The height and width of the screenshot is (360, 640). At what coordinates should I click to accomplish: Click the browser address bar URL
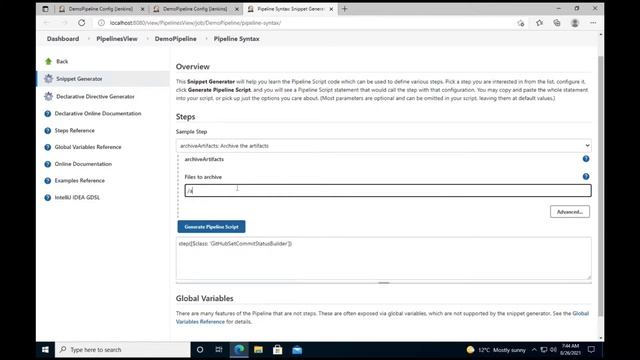pos(195,23)
